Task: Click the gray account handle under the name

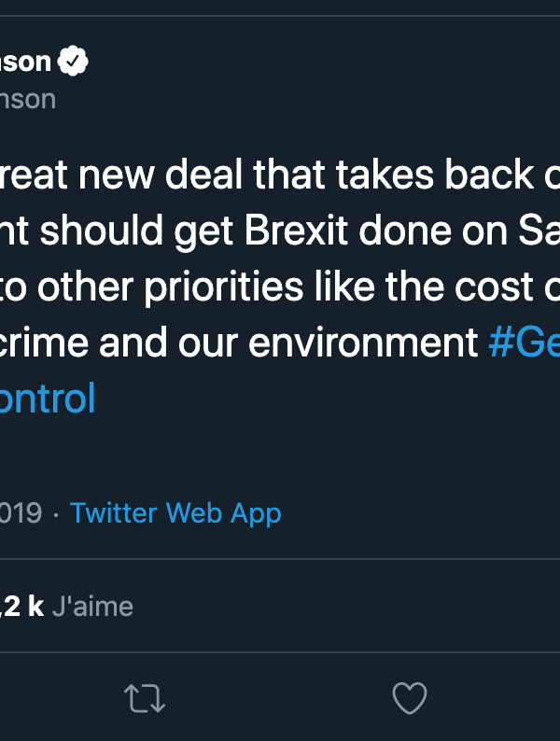Action: point(27,99)
